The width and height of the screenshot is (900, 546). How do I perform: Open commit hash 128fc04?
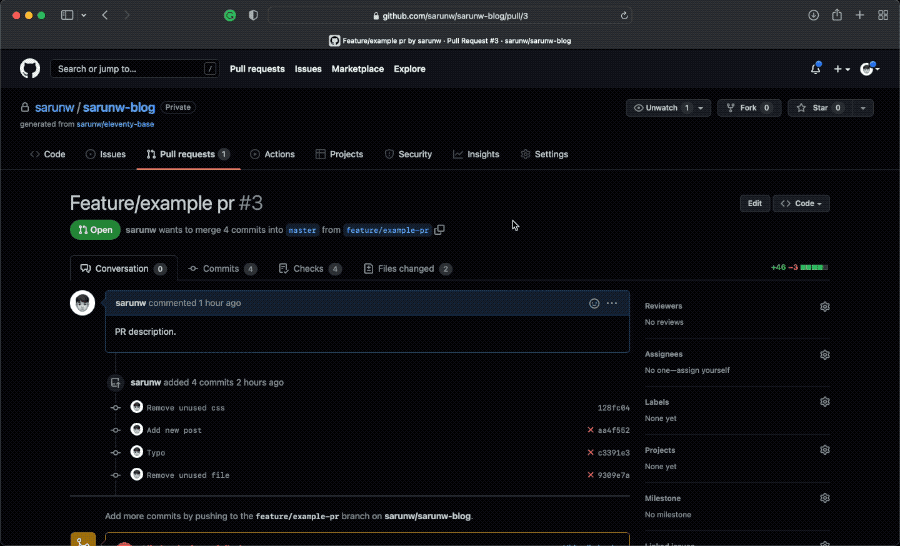[x=614, y=408]
